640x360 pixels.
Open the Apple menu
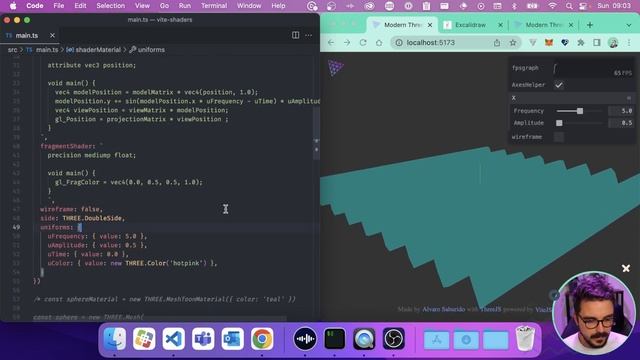pyautogui.click(x=13, y=6)
